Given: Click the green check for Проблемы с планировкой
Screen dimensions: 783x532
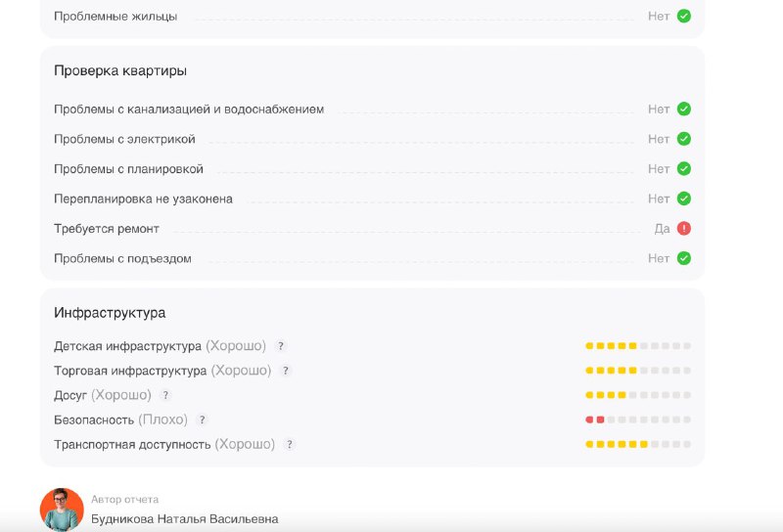Looking at the screenshot, I should coord(684,168).
